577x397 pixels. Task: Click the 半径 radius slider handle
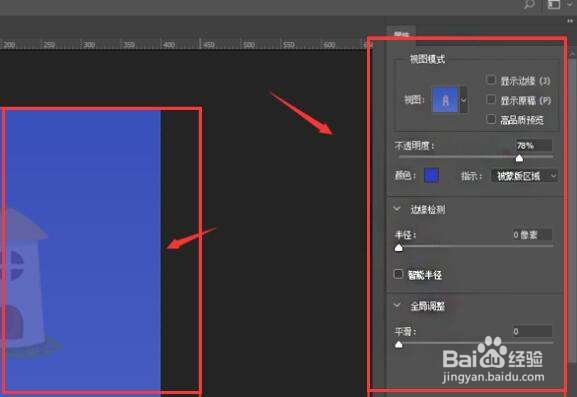pos(399,248)
